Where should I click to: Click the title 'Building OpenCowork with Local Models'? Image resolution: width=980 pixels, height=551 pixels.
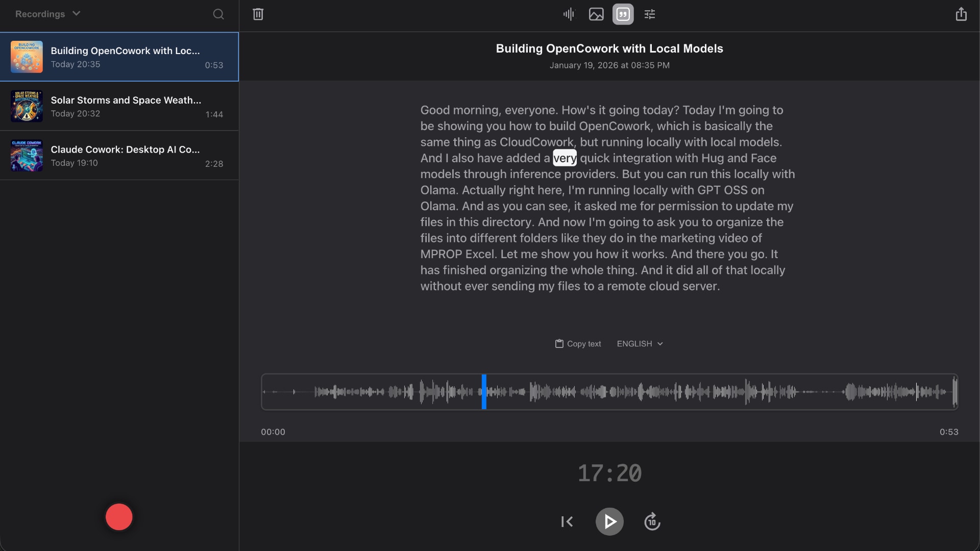pyautogui.click(x=609, y=48)
